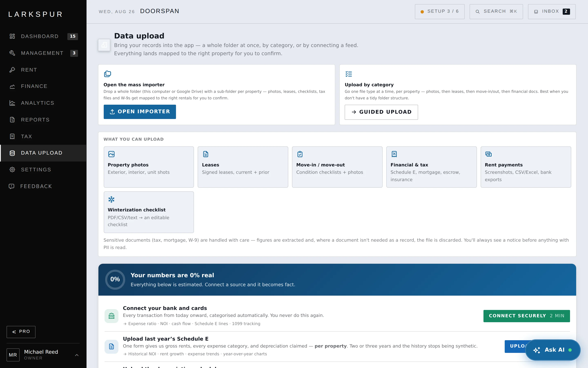This screenshot has width=588, height=368.
Task: Click the Inbox 2 count badge
Action: (566, 11)
